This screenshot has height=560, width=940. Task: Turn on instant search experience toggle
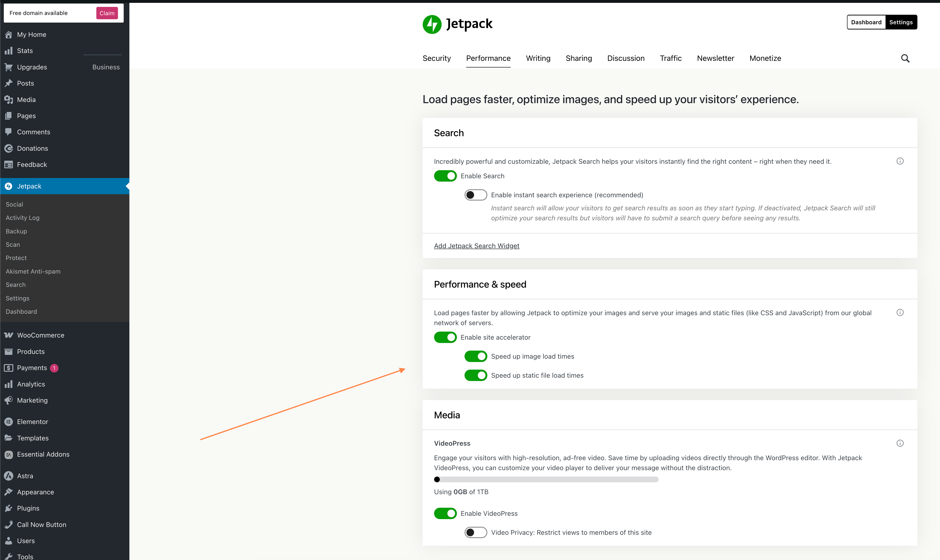point(476,195)
